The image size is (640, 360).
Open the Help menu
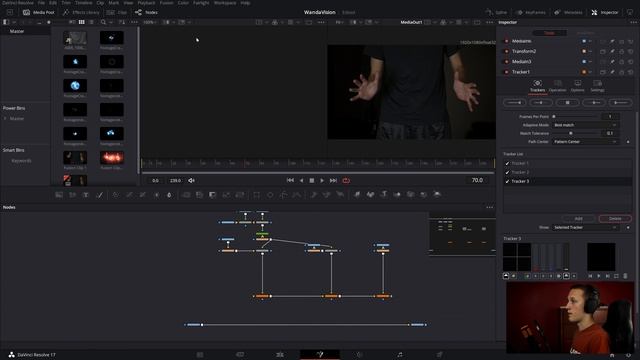[x=245, y=2]
